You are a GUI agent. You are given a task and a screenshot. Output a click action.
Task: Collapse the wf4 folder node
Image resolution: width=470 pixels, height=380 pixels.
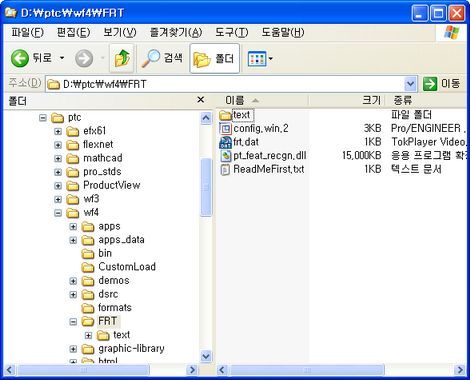(x=58, y=213)
